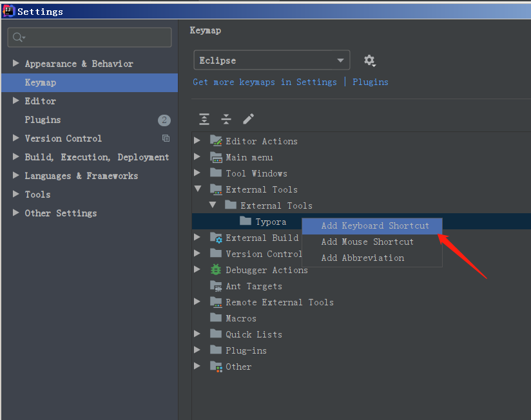Click the settings search input field

(90, 37)
